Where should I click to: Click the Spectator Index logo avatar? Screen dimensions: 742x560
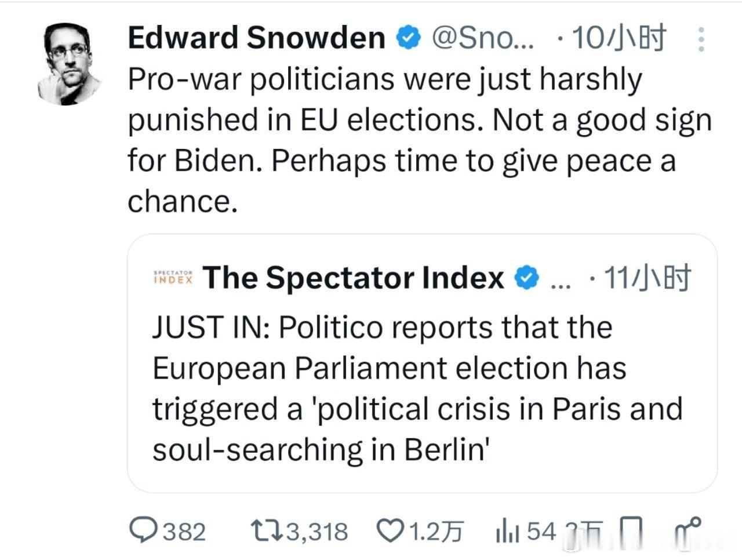tap(173, 277)
